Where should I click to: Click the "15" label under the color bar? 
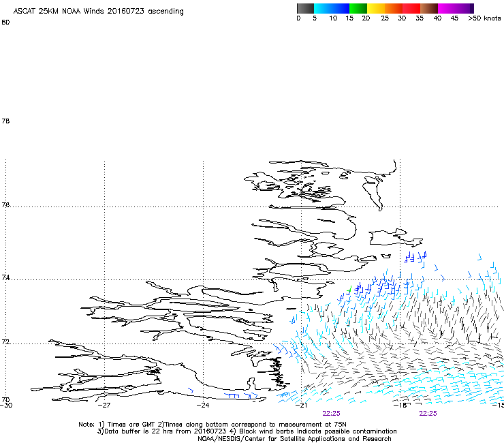pos(349,18)
